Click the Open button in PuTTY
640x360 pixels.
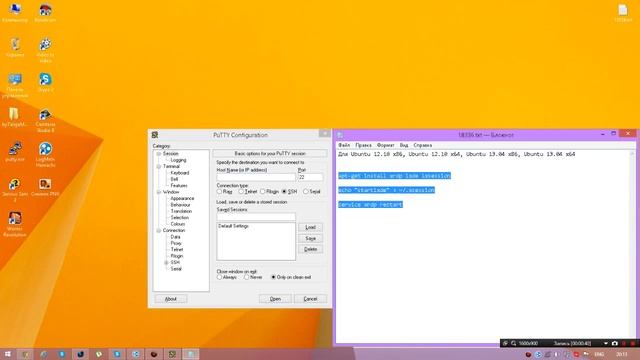pos(275,299)
